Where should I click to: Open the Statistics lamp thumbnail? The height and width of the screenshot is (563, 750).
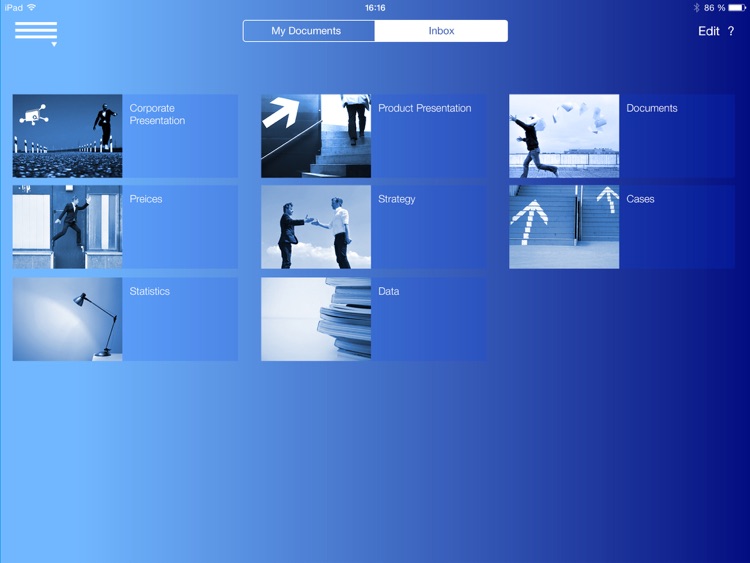[x=67, y=319]
